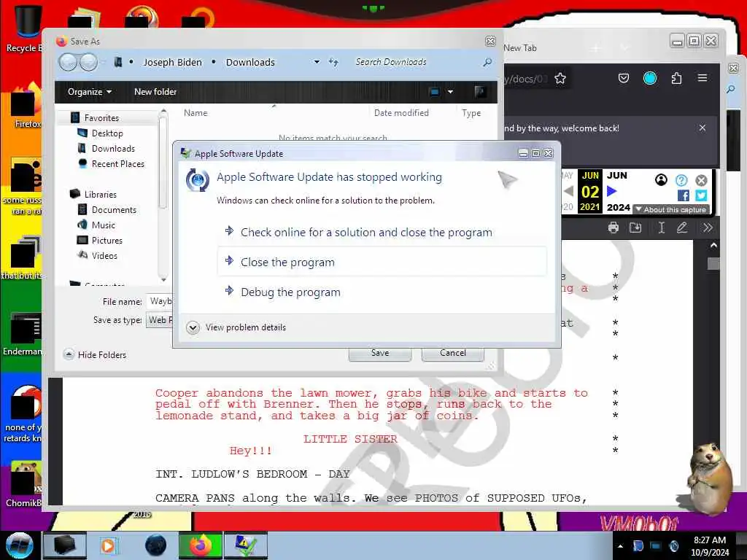Expand PDF toolbar overflow chevrons
Screen dimensions: 747x560
[708, 227]
